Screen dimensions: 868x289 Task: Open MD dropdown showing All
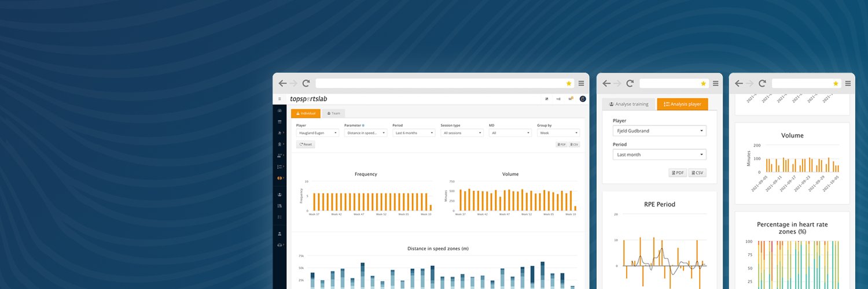[x=510, y=133]
